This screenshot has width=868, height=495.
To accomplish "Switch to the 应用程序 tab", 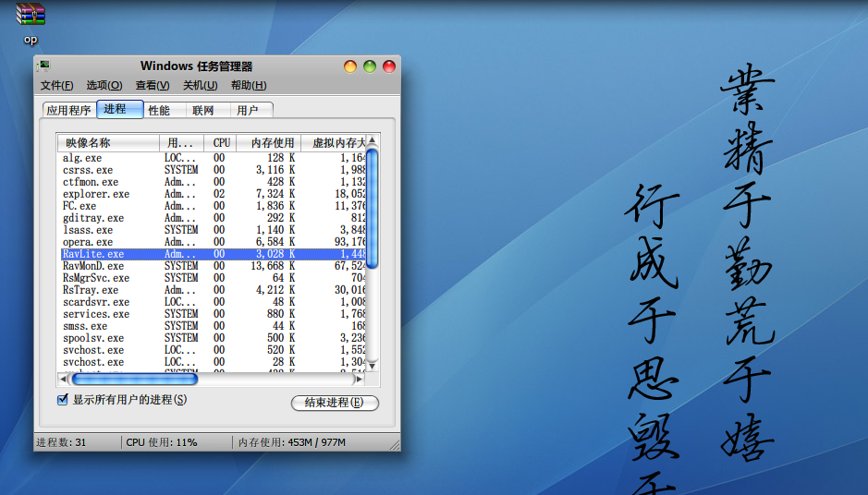I will pyautogui.click(x=69, y=110).
